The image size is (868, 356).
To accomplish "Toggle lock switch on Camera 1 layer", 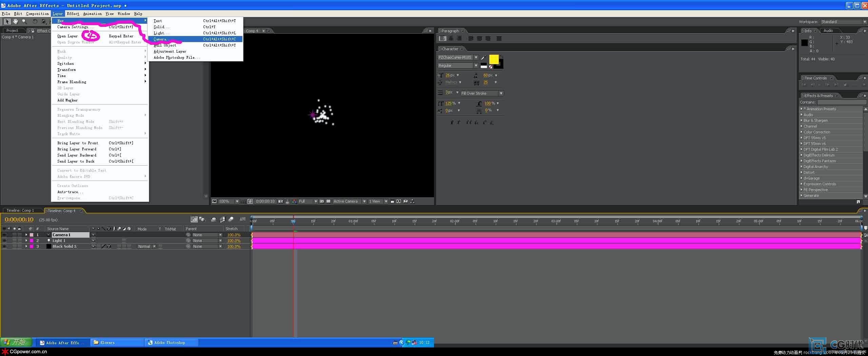I will [20, 235].
